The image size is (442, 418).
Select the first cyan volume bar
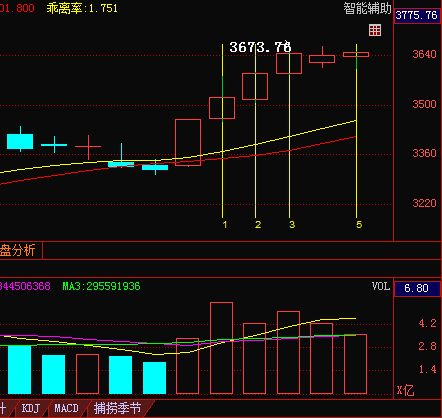[19, 370]
